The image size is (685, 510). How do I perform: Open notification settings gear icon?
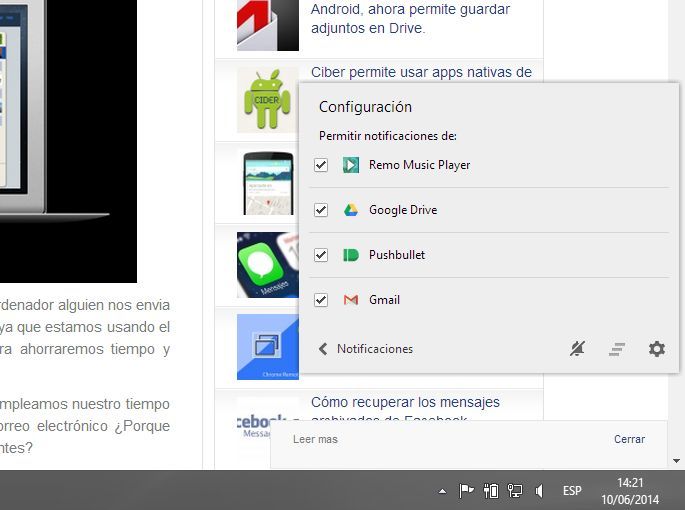(x=657, y=349)
